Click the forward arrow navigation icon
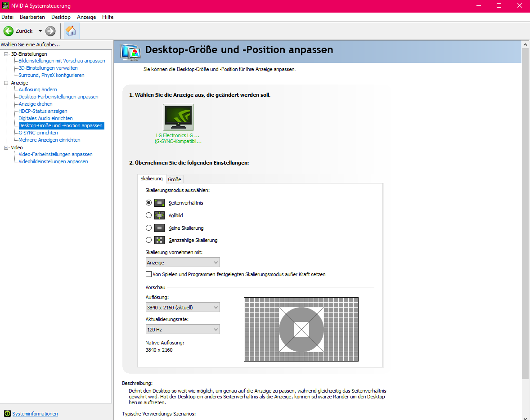The width and height of the screenshot is (530, 420). click(50, 31)
